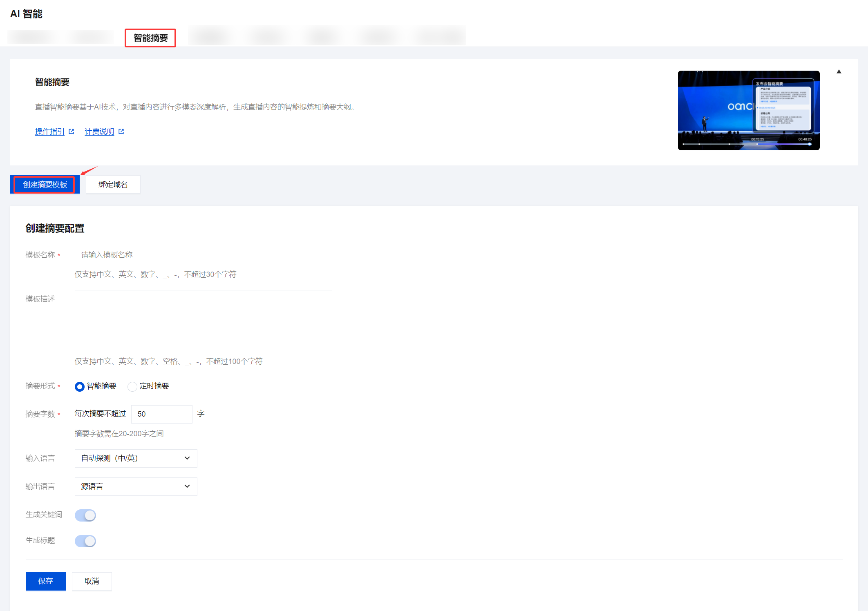Click the 输入语言 dropdown chevron
Image resolution: width=868 pixels, height=611 pixels.
coord(187,458)
